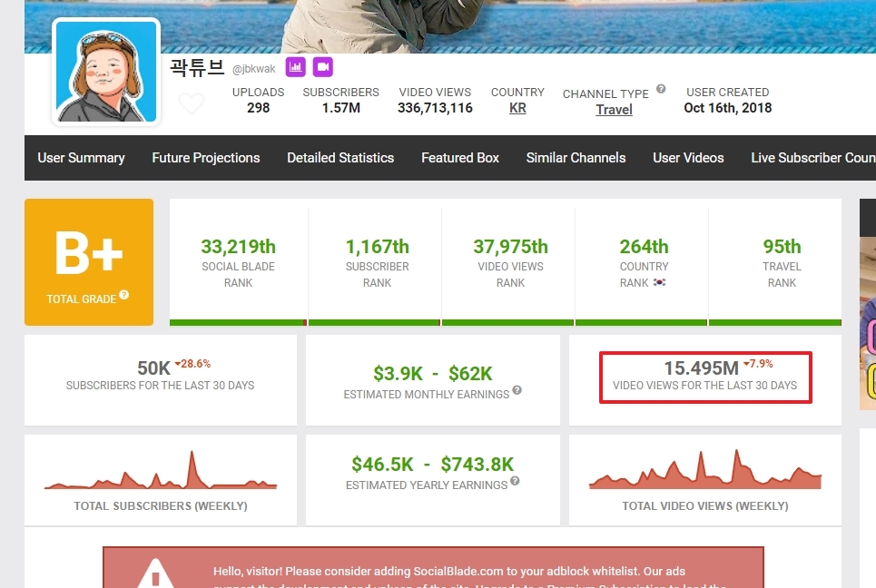The height and width of the screenshot is (588, 876).
Task: Switch to the Future Projections tab
Action: (x=206, y=158)
